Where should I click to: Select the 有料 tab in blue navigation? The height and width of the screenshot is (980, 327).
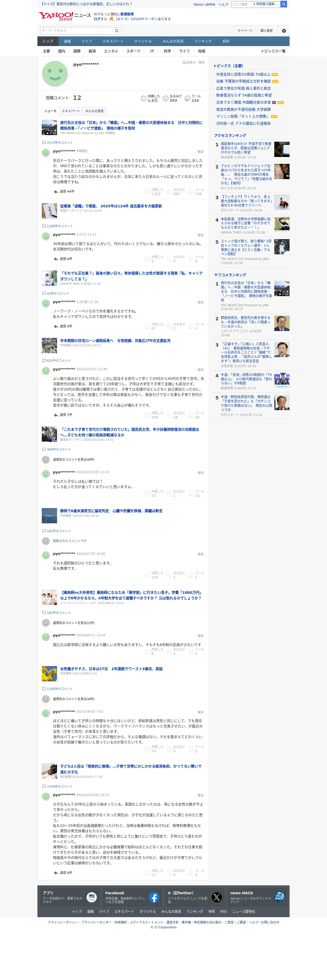226,41
